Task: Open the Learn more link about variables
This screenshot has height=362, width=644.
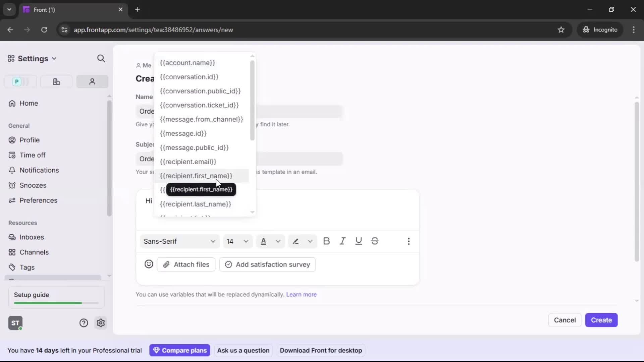Action: 301,294
